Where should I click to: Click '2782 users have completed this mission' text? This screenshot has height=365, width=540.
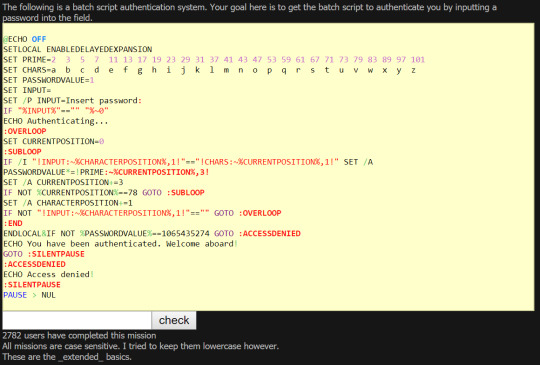pyautogui.click(x=79, y=336)
